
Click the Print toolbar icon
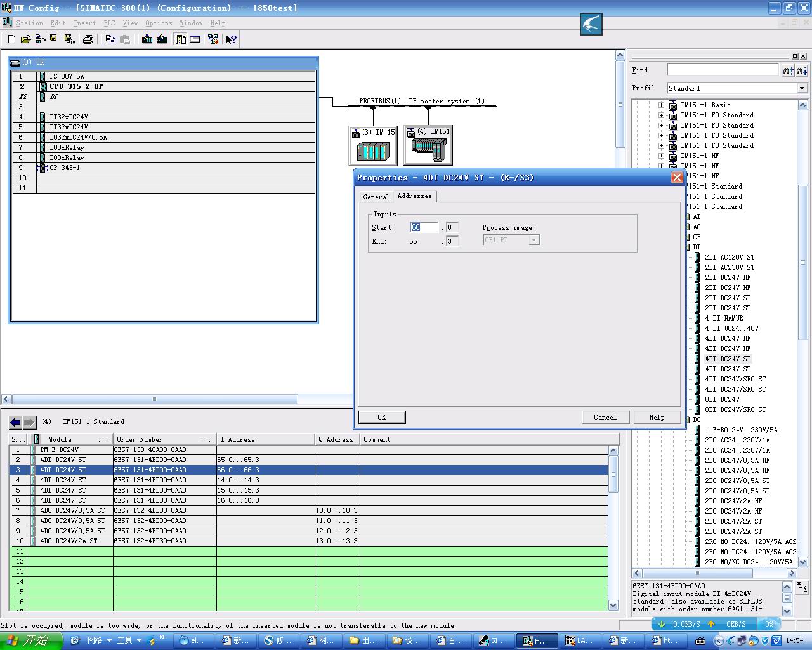[88, 39]
